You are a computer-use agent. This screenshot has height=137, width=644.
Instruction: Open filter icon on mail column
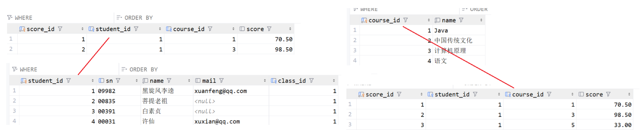tap(222, 81)
